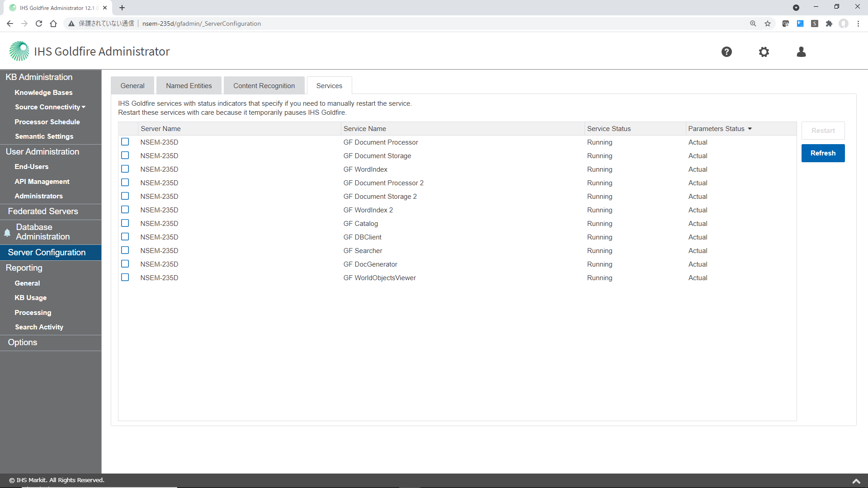The height and width of the screenshot is (488, 868).
Task: Switch to the Named Entities tab
Action: (189, 85)
